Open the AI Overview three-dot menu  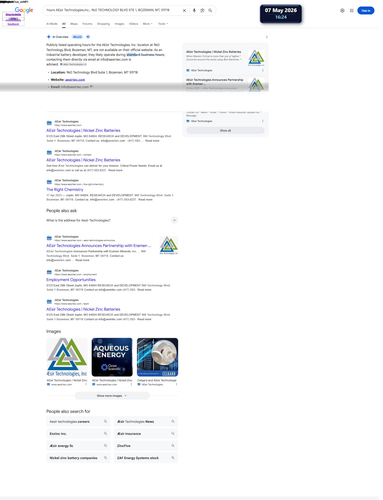(266, 37)
